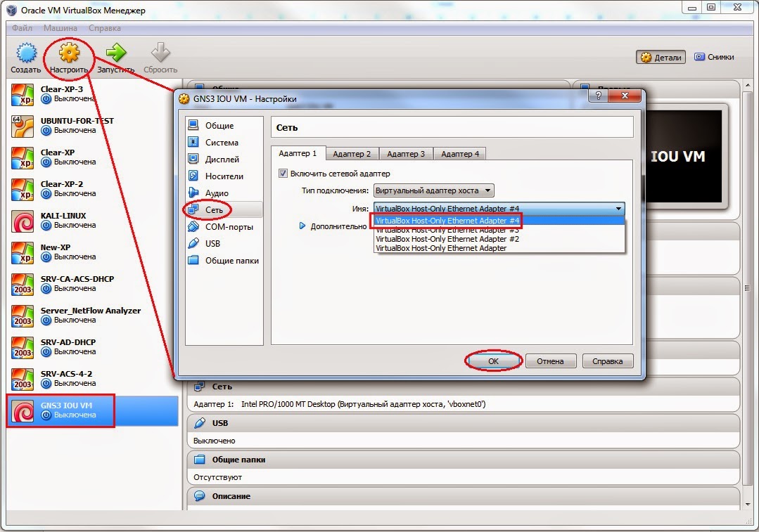Click the Снимки snapshots button
The image size is (759, 532).
(714, 57)
